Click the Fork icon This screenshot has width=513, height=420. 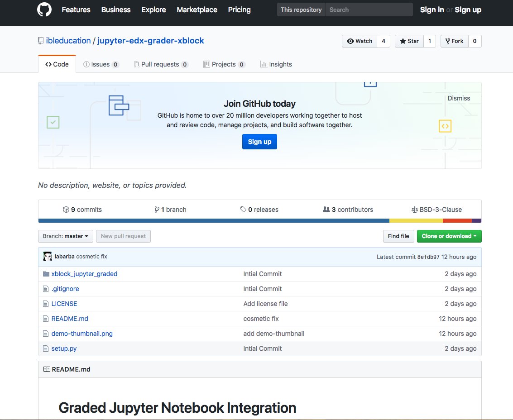pyautogui.click(x=448, y=41)
